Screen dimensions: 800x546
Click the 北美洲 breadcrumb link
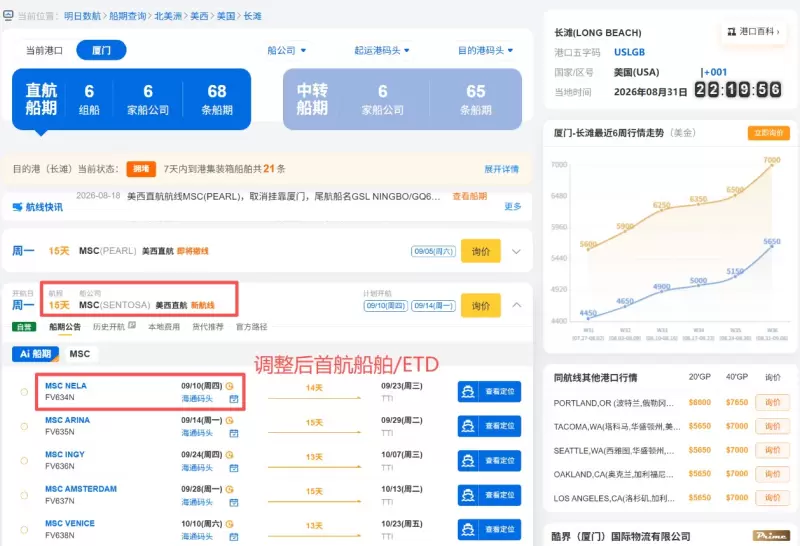pos(168,16)
